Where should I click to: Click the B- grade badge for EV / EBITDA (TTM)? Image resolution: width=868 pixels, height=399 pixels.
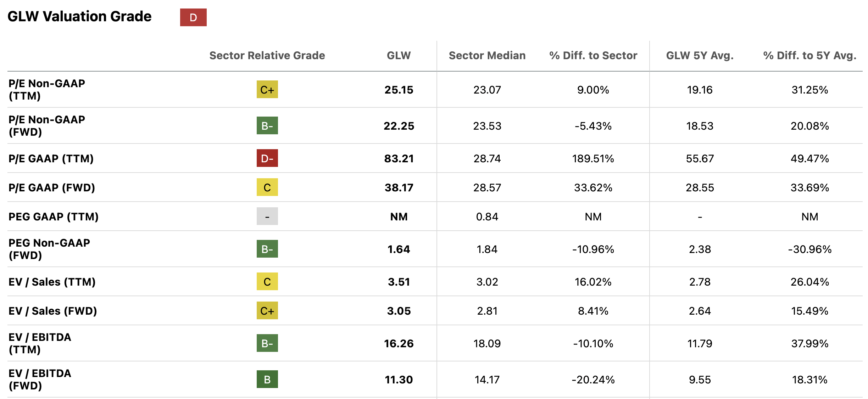pos(267,343)
